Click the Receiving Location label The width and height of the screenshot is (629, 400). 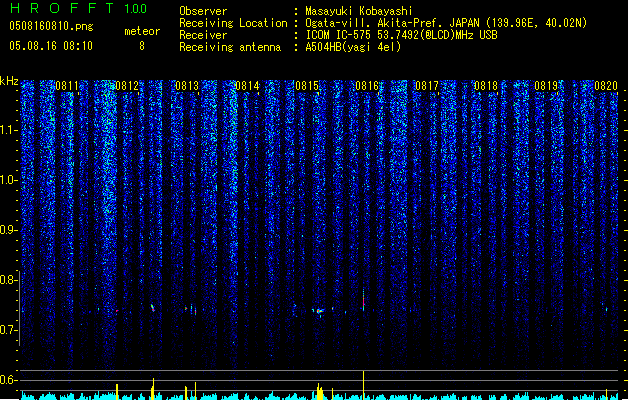pos(233,23)
